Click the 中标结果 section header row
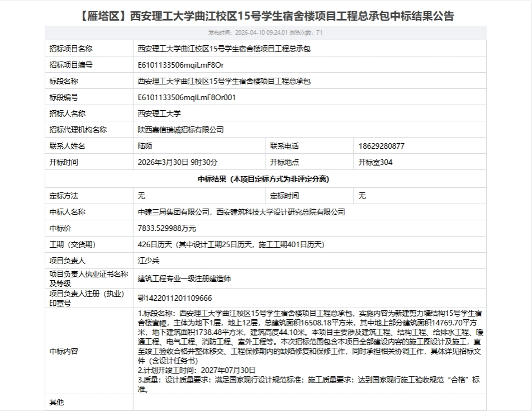The image size is (532, 411). point(265,179)
